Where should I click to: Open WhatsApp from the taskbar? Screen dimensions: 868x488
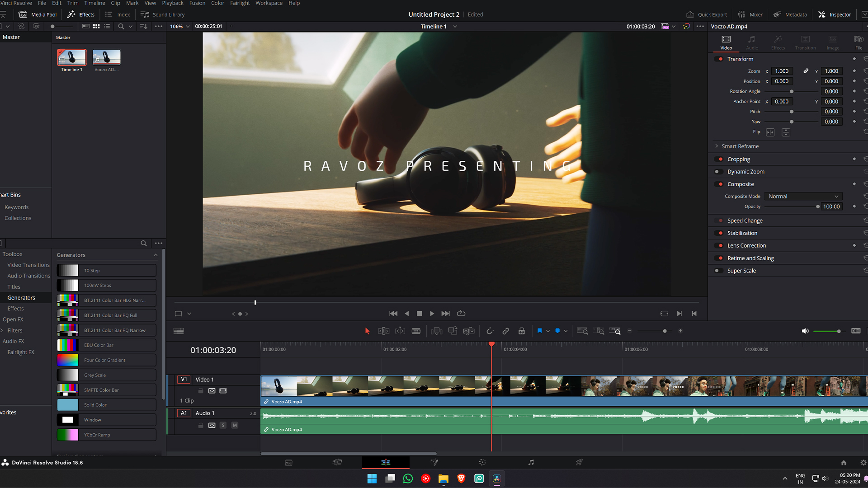(x=408, y=479)
